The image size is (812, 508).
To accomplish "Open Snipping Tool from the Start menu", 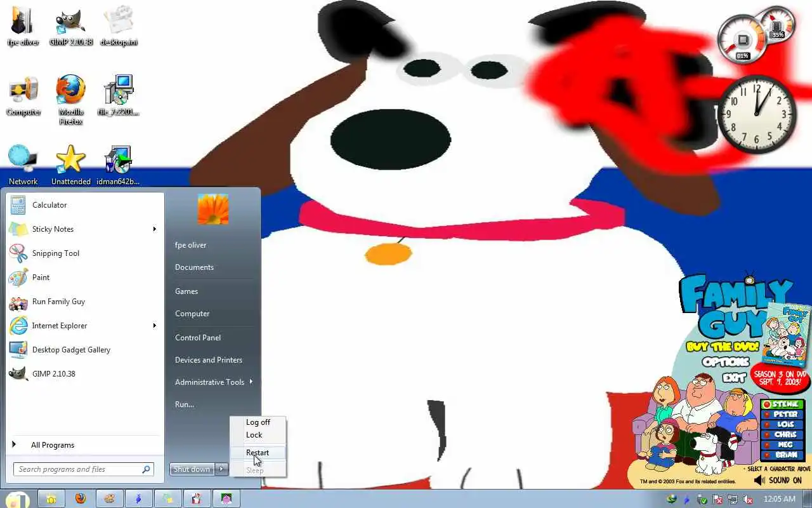I will (84, 253).
